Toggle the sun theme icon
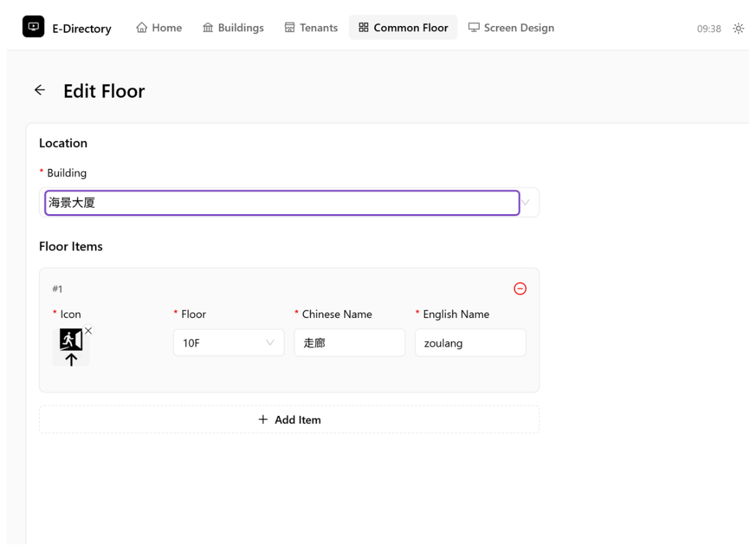Viewport: 756px width, 552px height. (738, 29)
